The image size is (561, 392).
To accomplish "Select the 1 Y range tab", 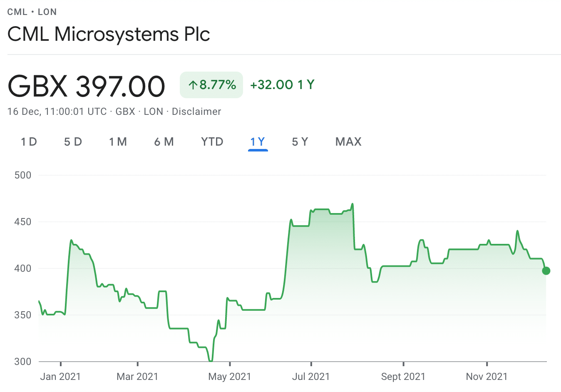I will tap(258, 142).
